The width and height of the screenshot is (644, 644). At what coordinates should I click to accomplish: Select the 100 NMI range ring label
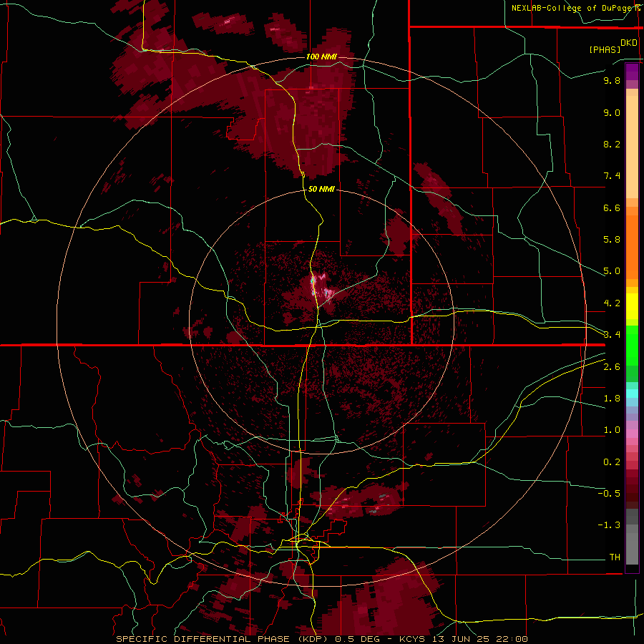[321, 57]
